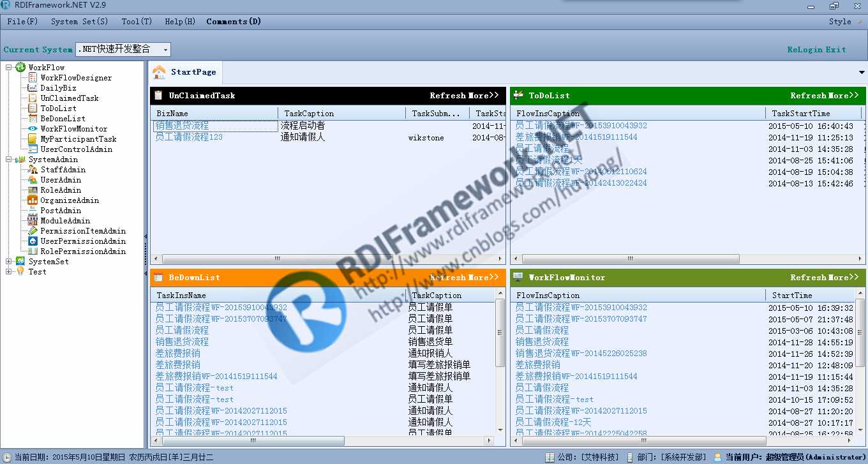Collapse sidebar using the splitter arrow
The height and width of the screenshot is (464, 868).
coord(146,237)
